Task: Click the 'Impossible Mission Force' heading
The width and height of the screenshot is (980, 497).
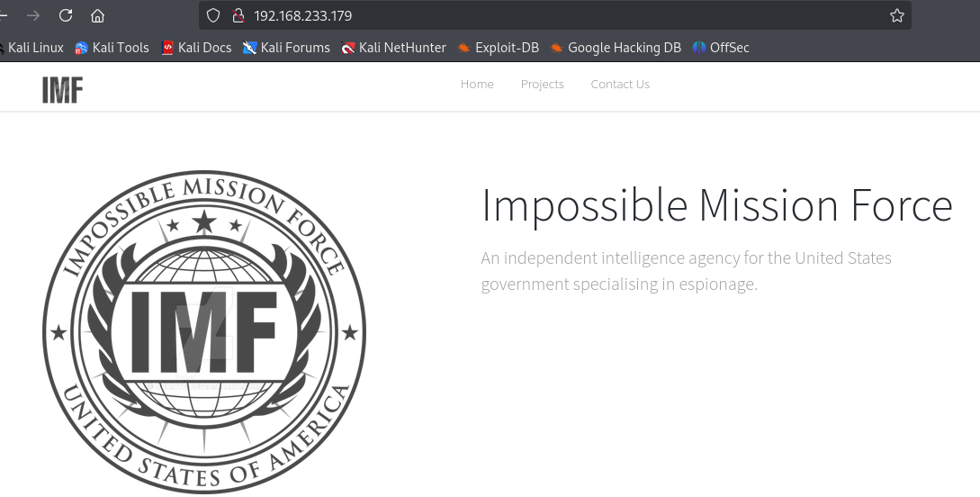Action: [x=717, y=205]
